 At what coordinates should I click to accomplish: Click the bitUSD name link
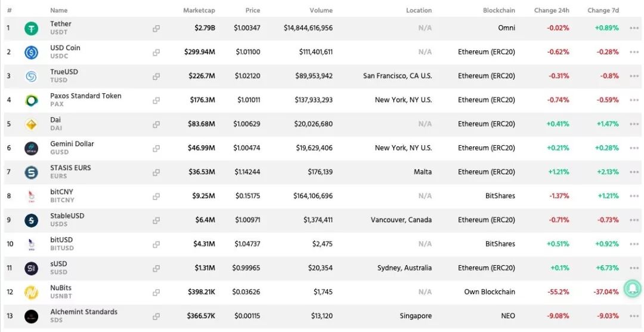(x=61, y=240)
